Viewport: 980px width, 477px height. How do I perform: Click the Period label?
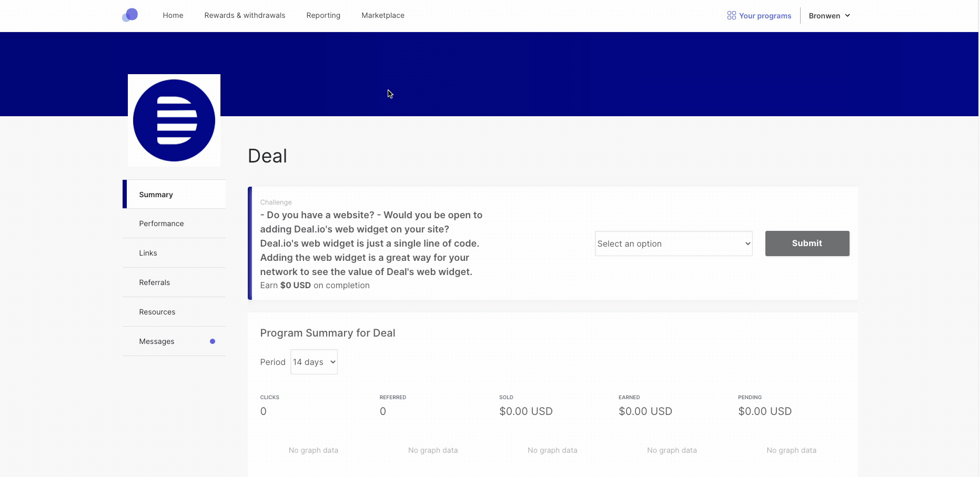(272, 362)
